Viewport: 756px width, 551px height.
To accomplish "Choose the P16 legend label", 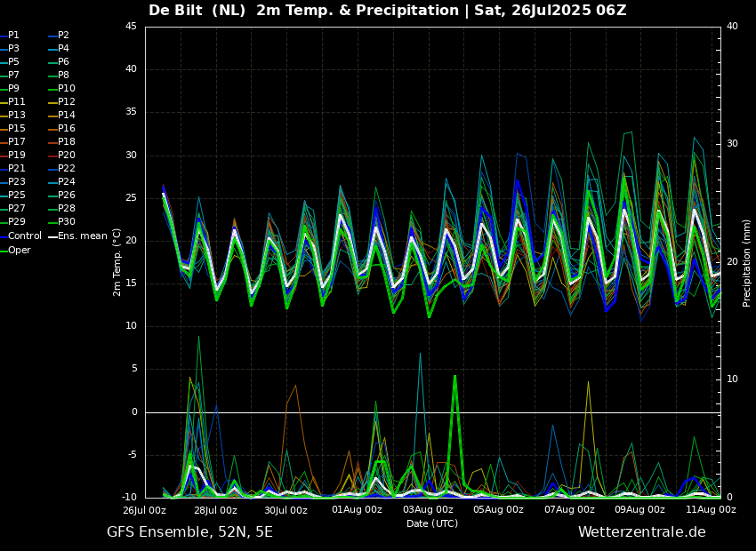I will 61,129.
